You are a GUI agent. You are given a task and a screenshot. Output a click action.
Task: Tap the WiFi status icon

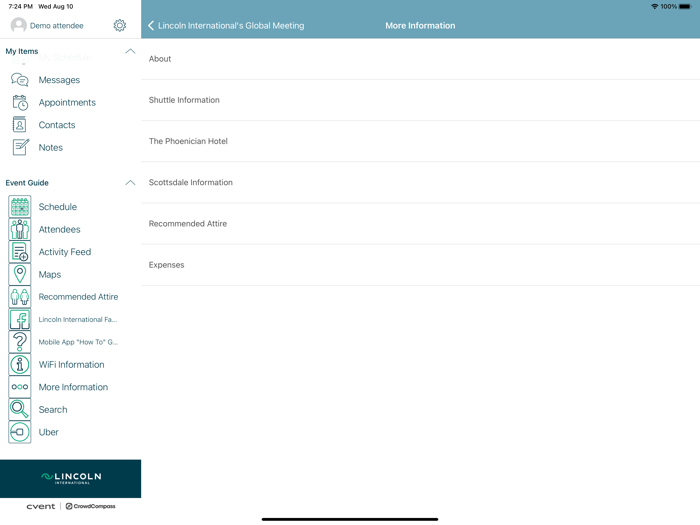point(654,6)
